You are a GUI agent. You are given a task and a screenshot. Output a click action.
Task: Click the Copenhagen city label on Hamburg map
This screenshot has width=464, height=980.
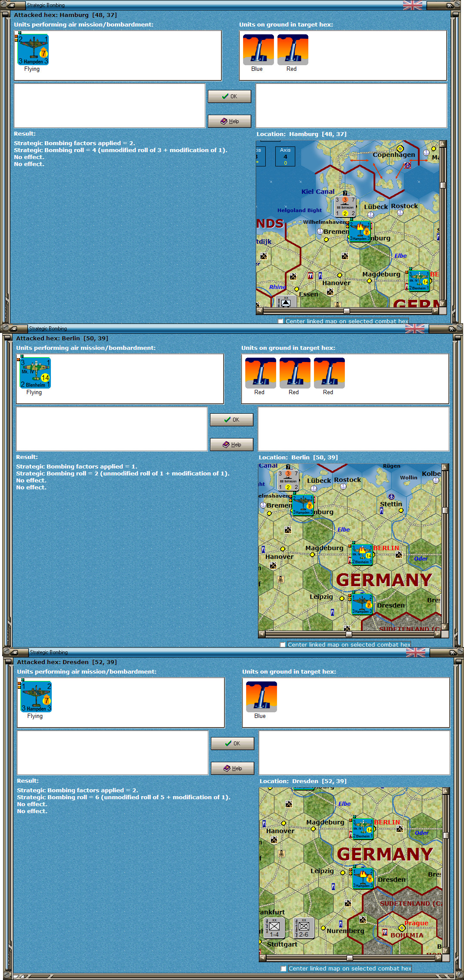point(394,155)
